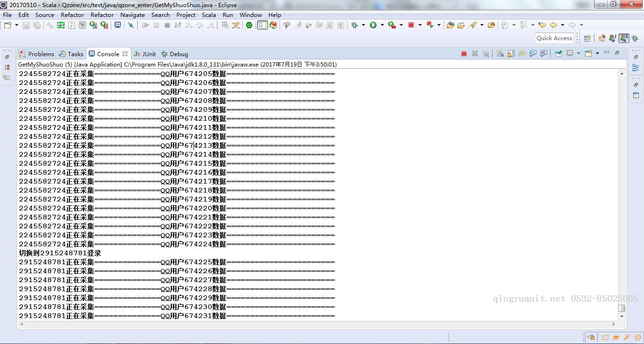Open the Display Selected Console dropdown
The height and width of the screenshot is (344, 644).
578,53
